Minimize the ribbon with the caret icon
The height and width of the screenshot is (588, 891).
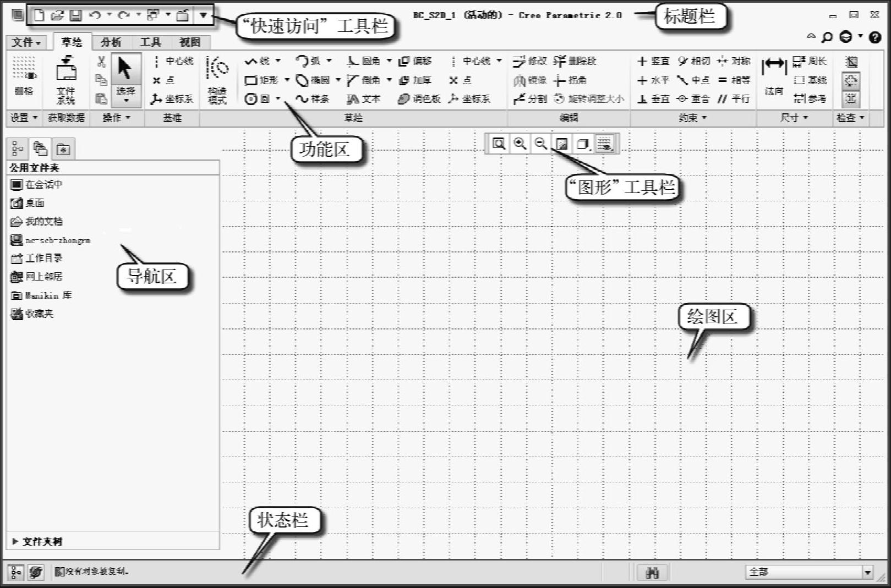pos(811,37)
